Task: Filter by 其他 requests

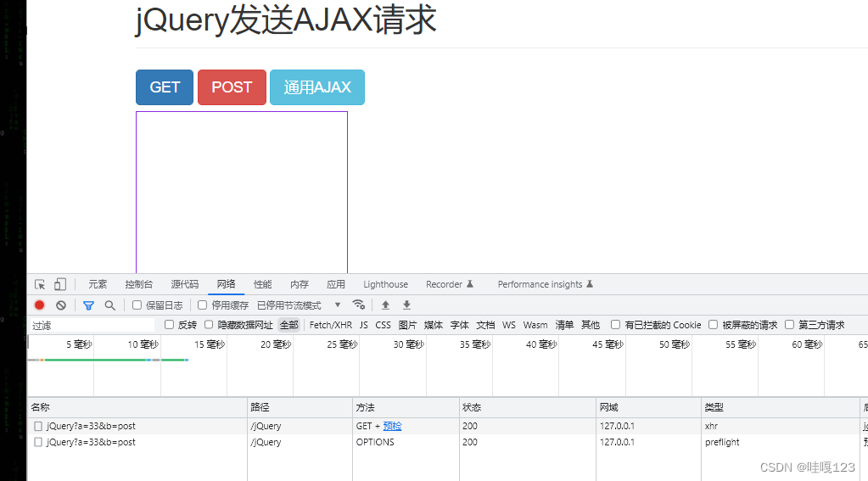Action: point(590,325)
